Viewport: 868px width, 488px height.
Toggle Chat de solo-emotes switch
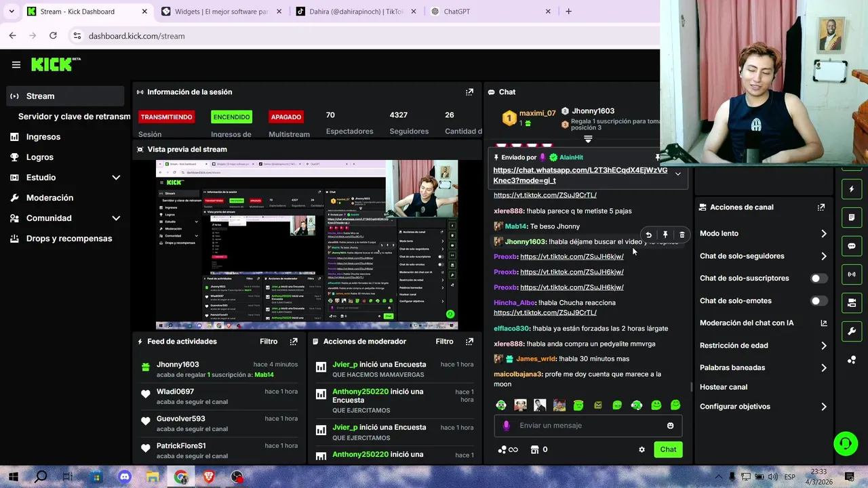(819, 301)
